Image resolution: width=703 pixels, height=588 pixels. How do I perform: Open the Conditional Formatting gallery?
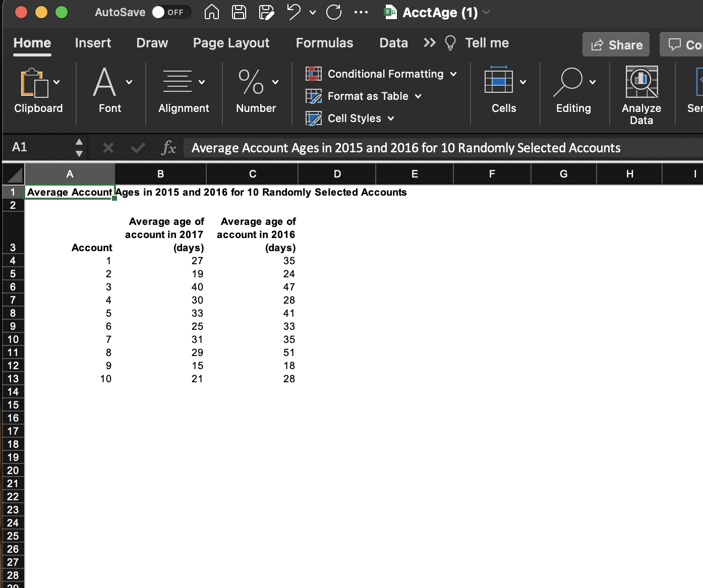click(x=385, y=74)
